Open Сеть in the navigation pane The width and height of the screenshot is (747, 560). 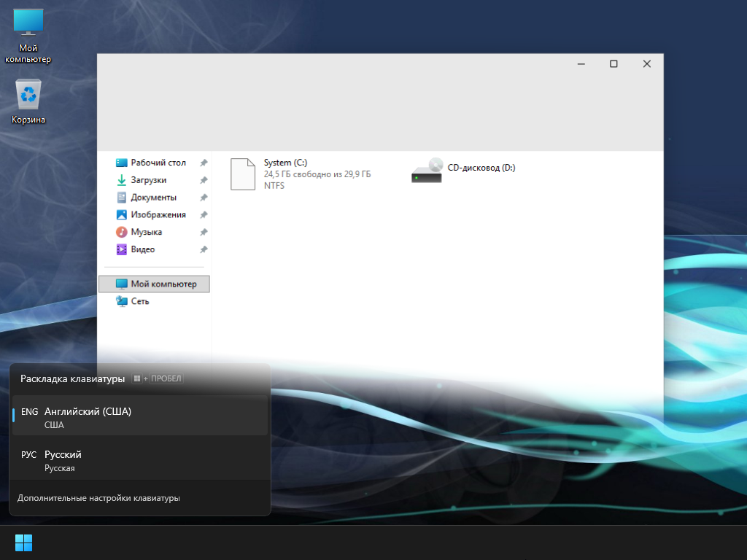(x=154, y=301)
